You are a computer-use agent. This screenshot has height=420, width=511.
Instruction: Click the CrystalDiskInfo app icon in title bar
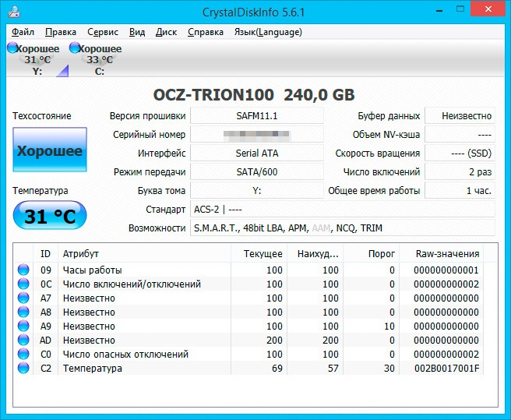coord(14,12)
